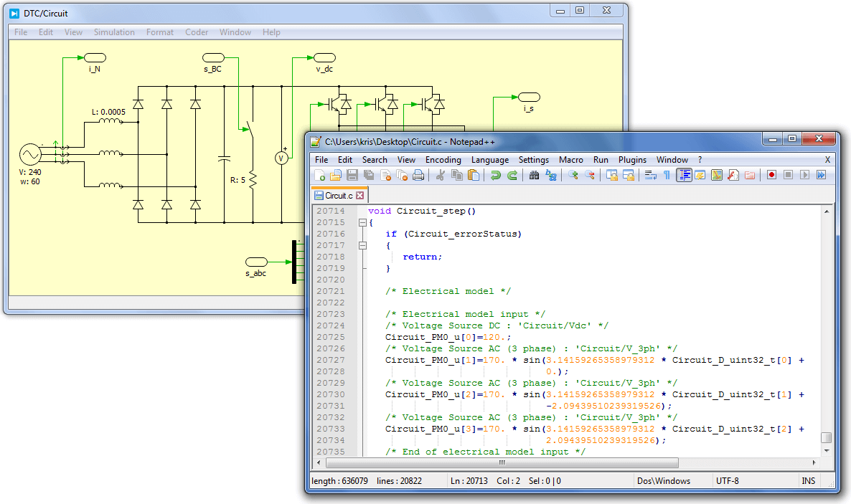Undo the last edit with the green arrow
This screenshot has width=851, height=504.
[495, 176]
